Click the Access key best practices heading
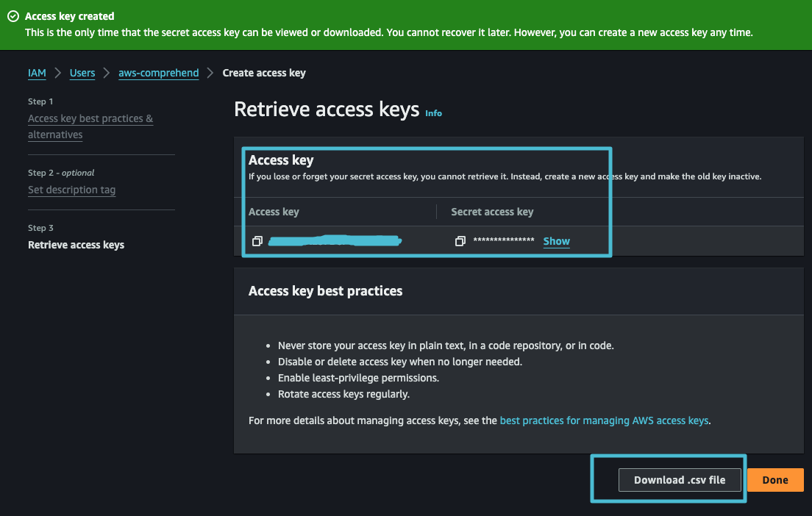Screen dimensions: 812x516 pyautogui.click(x=324, y=291)
